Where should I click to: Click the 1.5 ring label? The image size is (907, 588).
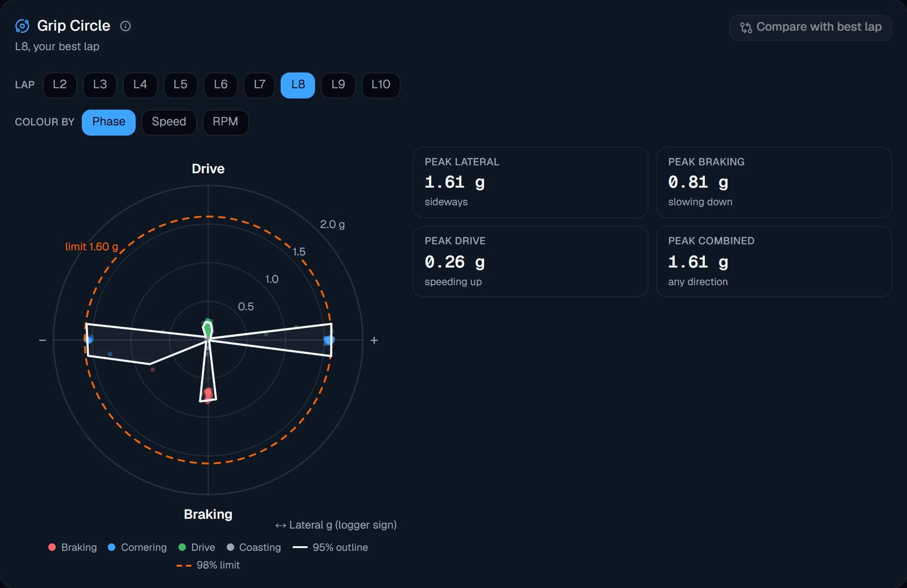[x=299, y=252]
